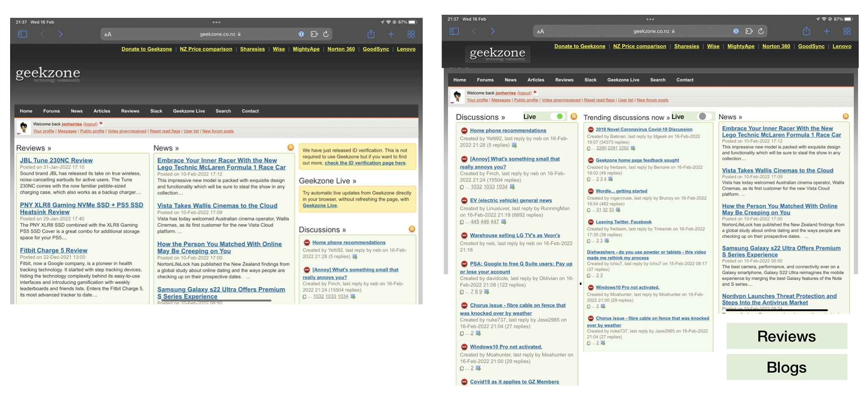Toggle off Live switch beside Discussions heading

(557, 117)
